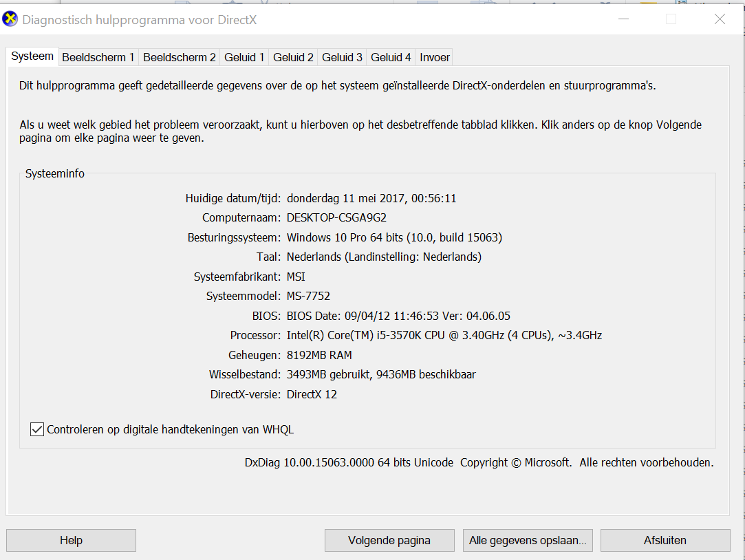Click the DirectX diagnostic title bar icon
745x560 pixels.
tap(10, 19)
